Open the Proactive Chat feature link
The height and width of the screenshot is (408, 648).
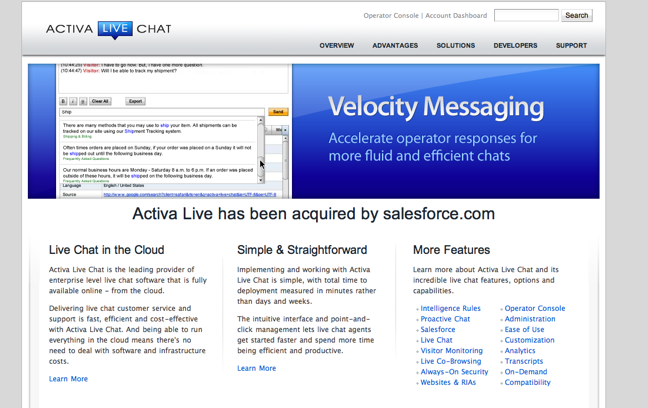coord(445,319)
